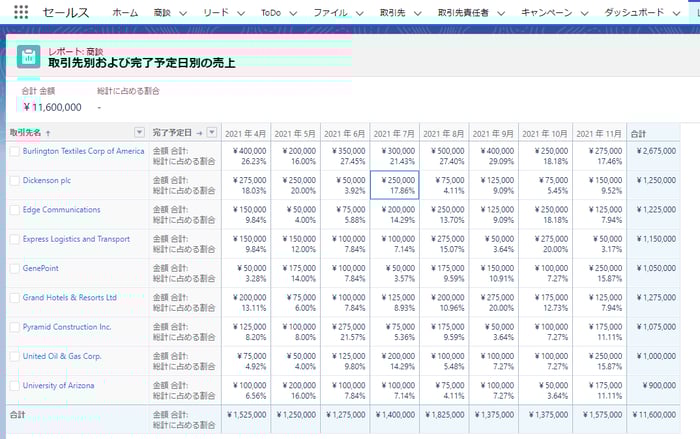Expand the 商談 tab chevron
Screen dimensions: 700x439
tap(183, 13)
